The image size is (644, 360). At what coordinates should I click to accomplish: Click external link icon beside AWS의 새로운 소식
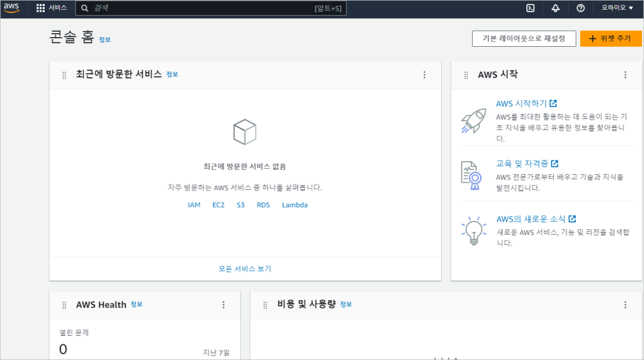[572, 219]
